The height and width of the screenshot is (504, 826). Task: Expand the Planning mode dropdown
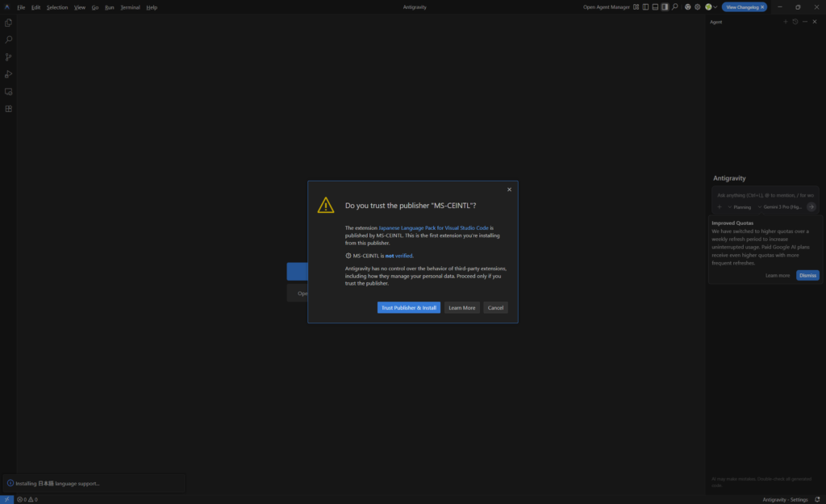coord(739,207)
